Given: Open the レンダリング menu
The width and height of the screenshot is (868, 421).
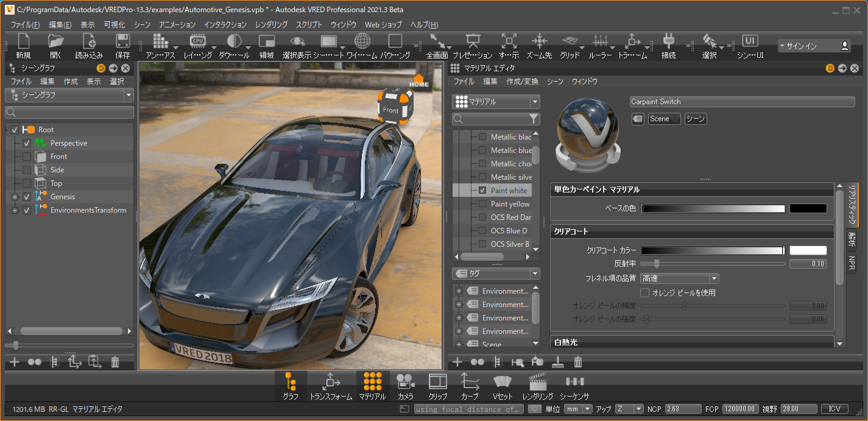Looking at the screenshot, I should (271, 25).
